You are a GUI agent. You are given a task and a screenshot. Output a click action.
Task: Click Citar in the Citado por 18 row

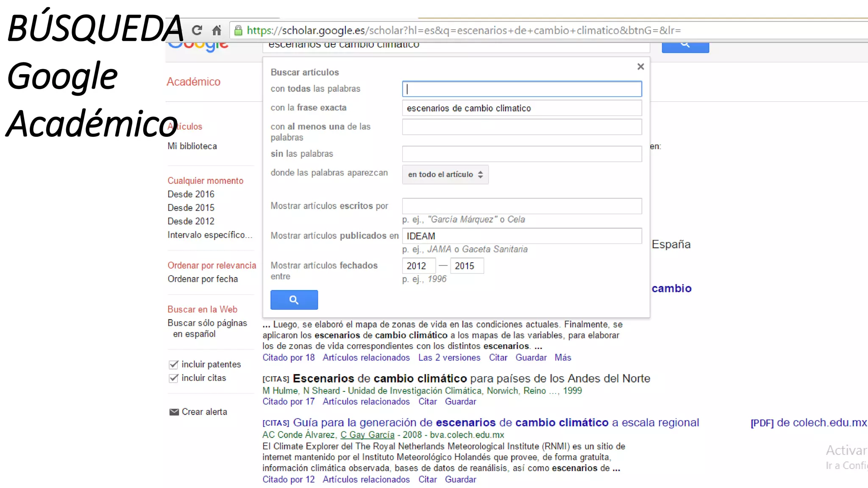coord(498,358)
